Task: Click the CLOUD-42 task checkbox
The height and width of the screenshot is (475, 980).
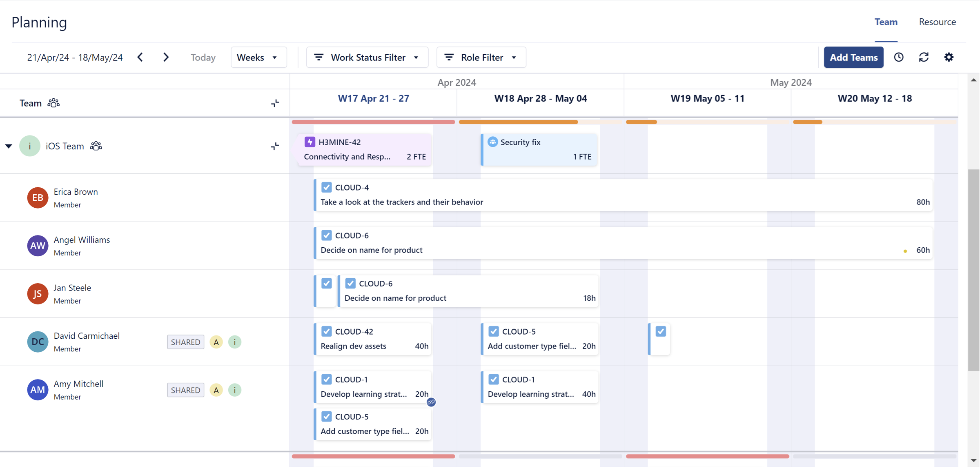Action: (326, 331)
